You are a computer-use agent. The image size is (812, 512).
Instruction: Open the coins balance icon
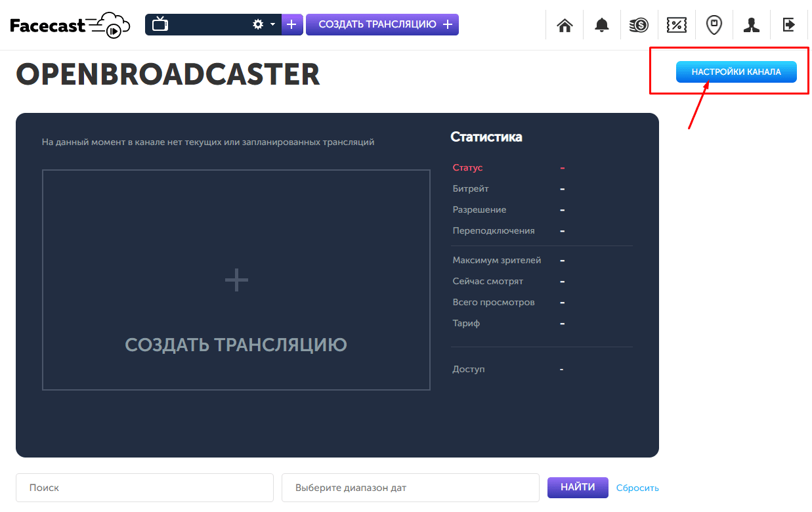(639, 25)
